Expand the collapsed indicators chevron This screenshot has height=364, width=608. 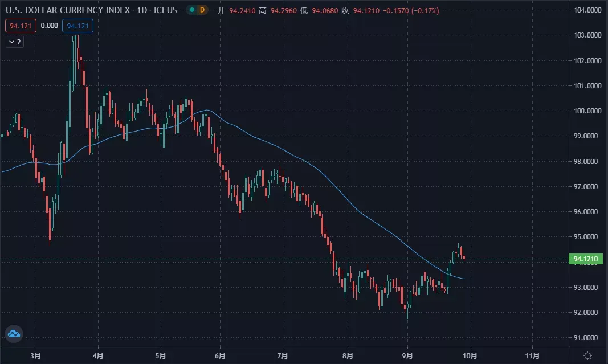pos(11,42)
